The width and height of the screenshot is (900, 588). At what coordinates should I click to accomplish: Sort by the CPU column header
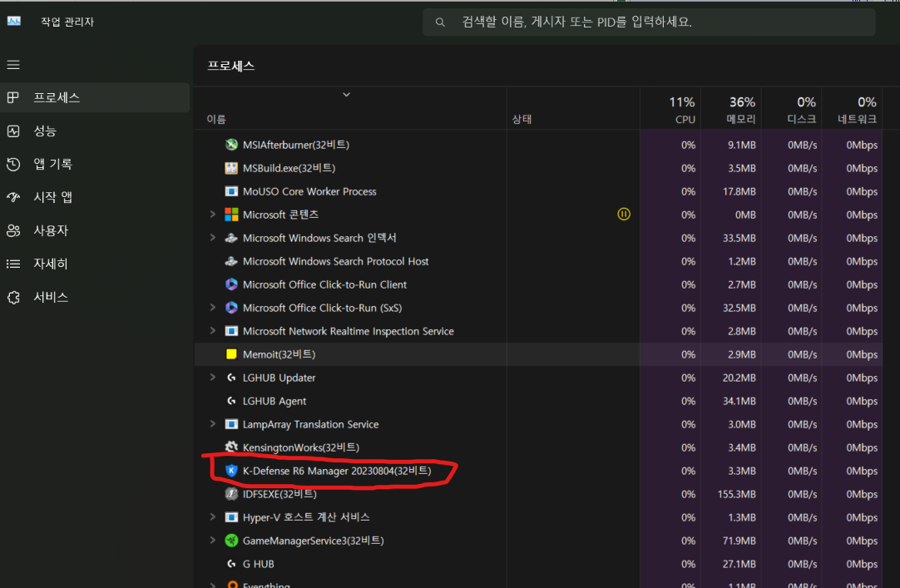click(x=670, y=108)
